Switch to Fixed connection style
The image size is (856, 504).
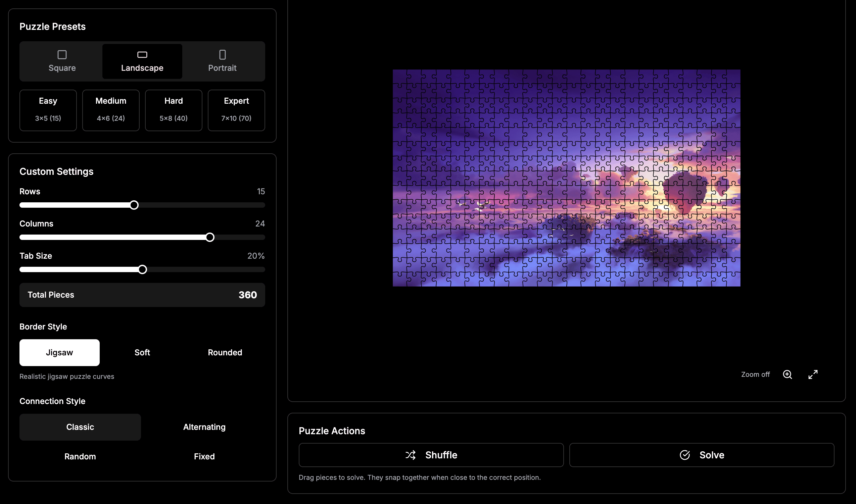pyautogui.click(x=204, y=456)
